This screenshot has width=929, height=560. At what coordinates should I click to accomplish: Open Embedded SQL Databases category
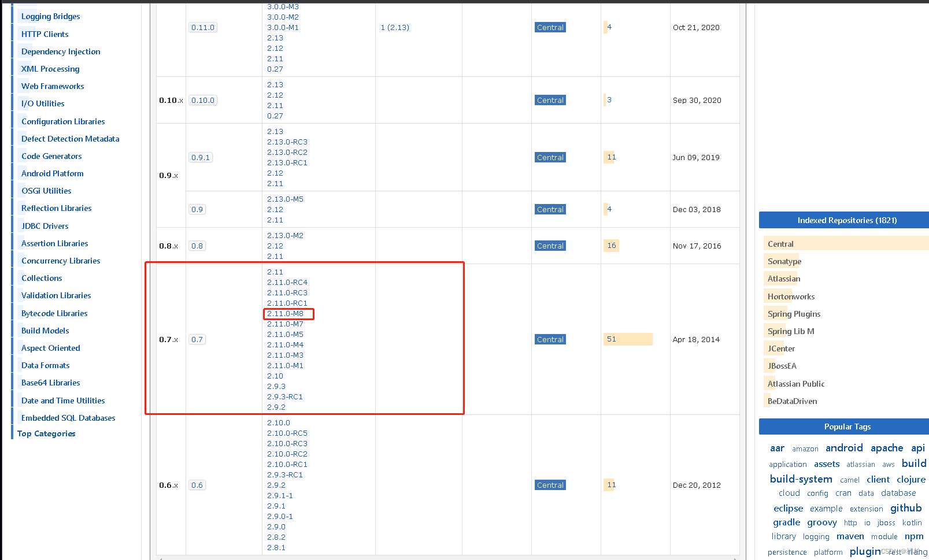pos(68,418)
